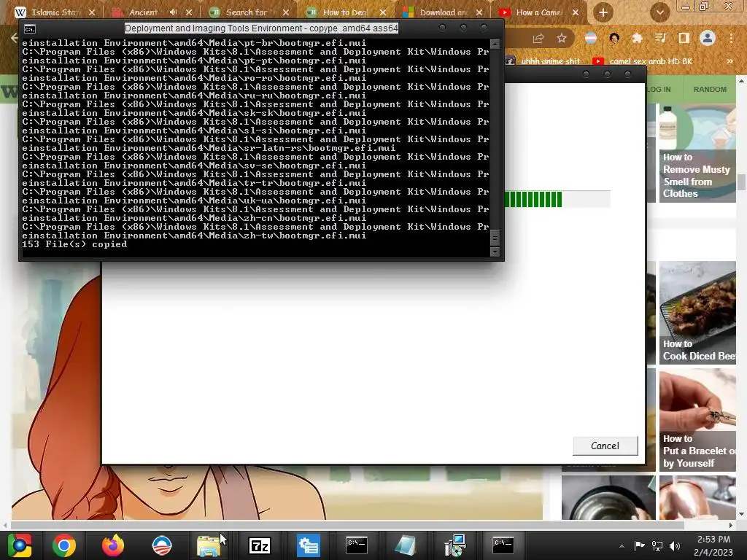Click RANDOM on wikiHow header
The image size is (747, 560).
point(710,89)
